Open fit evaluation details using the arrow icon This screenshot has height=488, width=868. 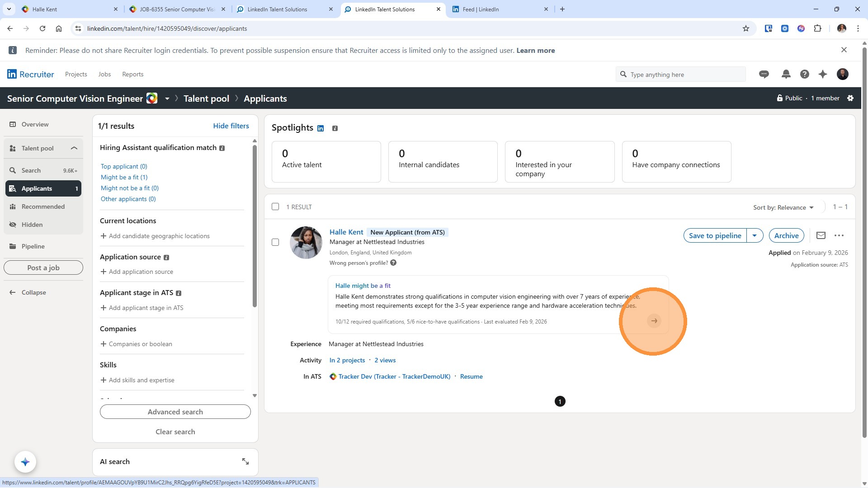pyautogui.click(x=654, y=321)
